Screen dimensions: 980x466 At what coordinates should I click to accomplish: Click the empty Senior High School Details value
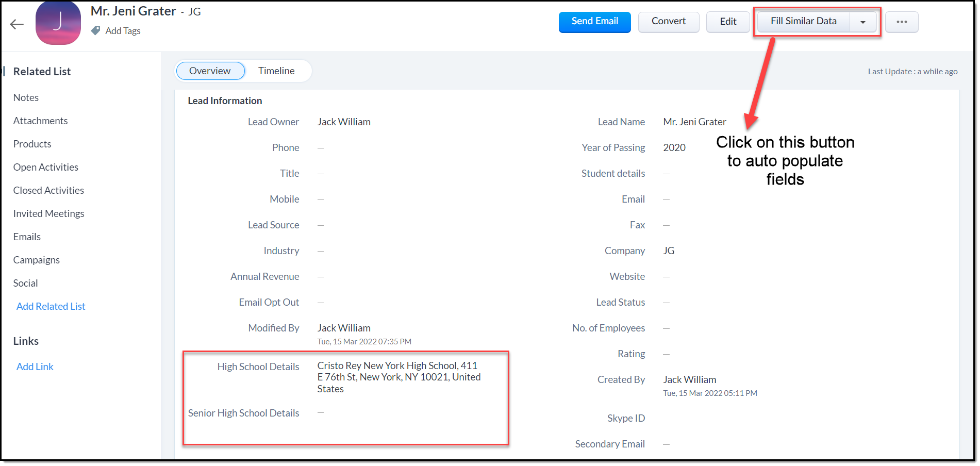click(321, 412)
